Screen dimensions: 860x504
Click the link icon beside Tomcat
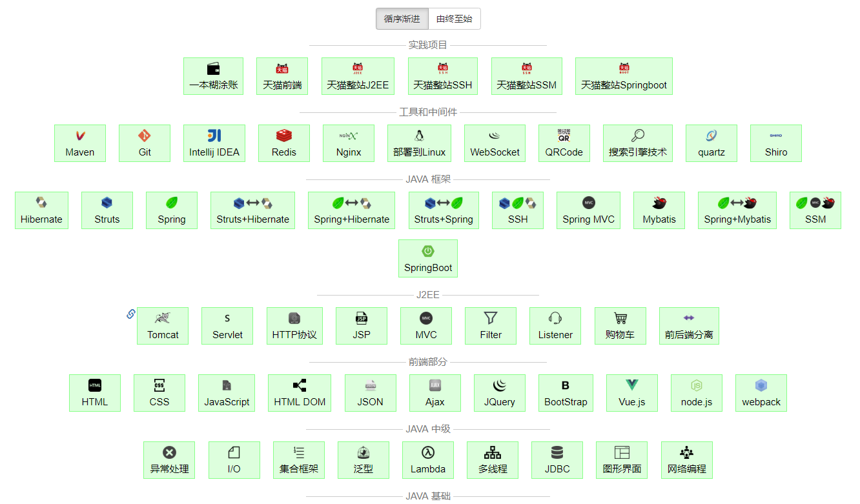pos(130,314)
